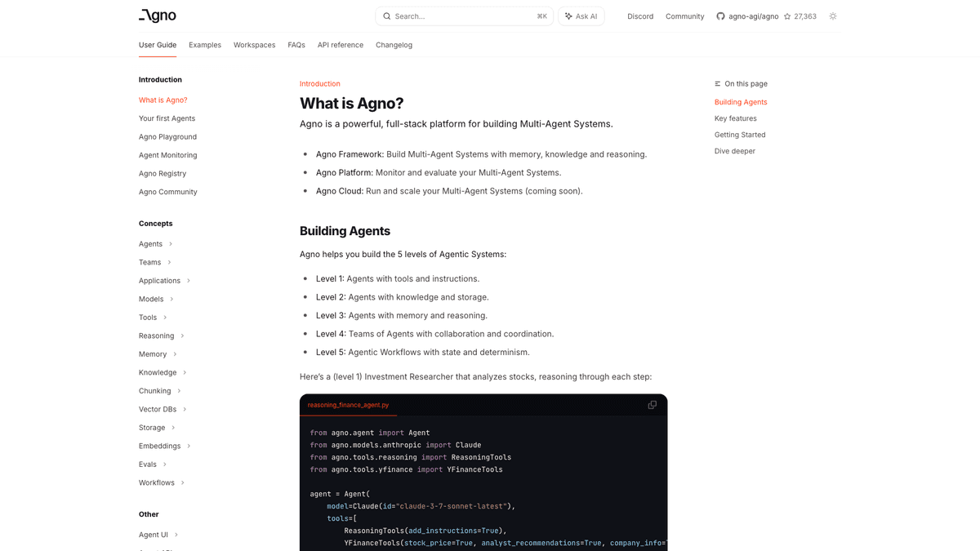Open the Discord link

[x=640, y=16]
